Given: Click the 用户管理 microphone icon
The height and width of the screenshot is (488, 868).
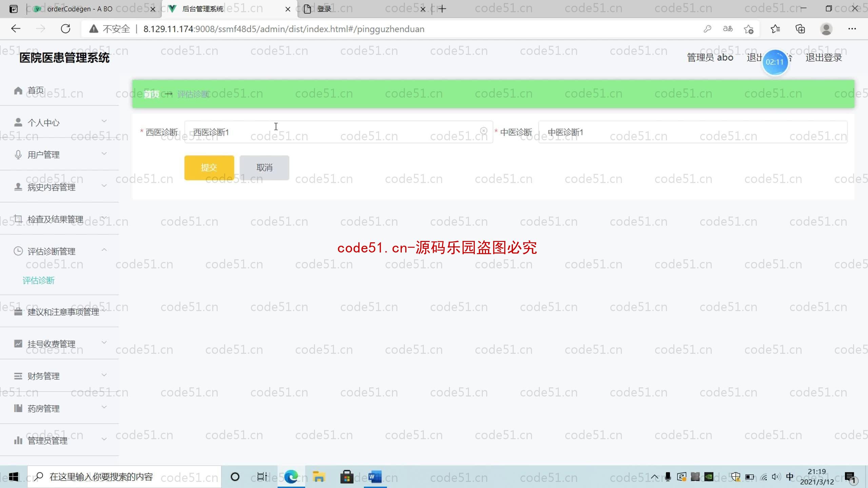Looking at the screenshot, I should click(18, 155).
